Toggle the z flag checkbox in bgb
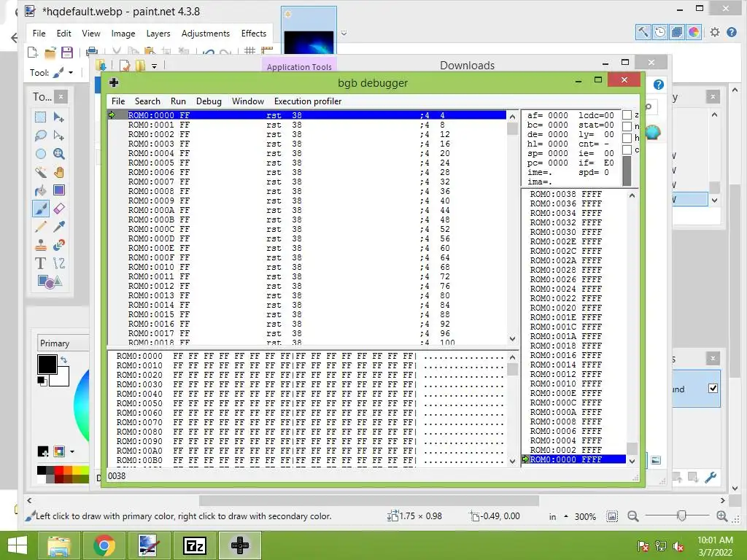747x560 pixels. coord(627,114)
